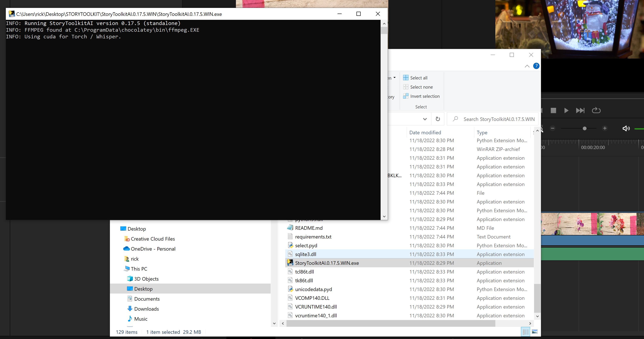Mute audio with speaker icon
The width and height of the screenshot is (644, 339).
626,128
